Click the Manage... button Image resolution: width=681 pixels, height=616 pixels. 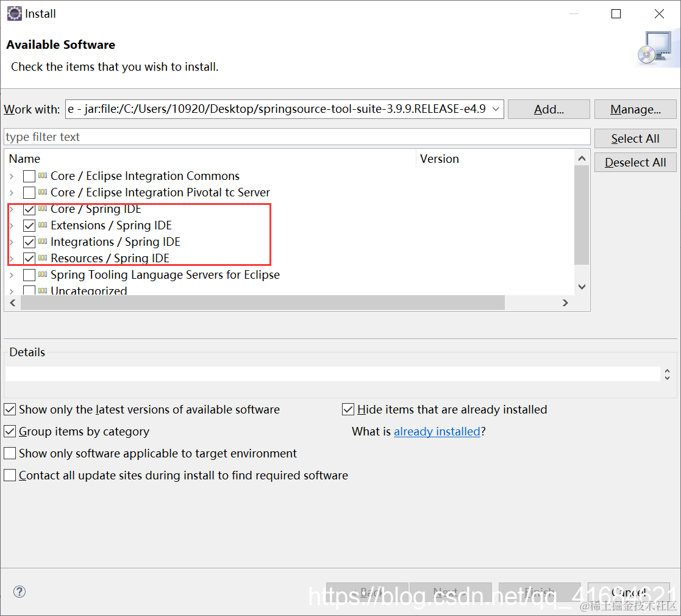635,109
